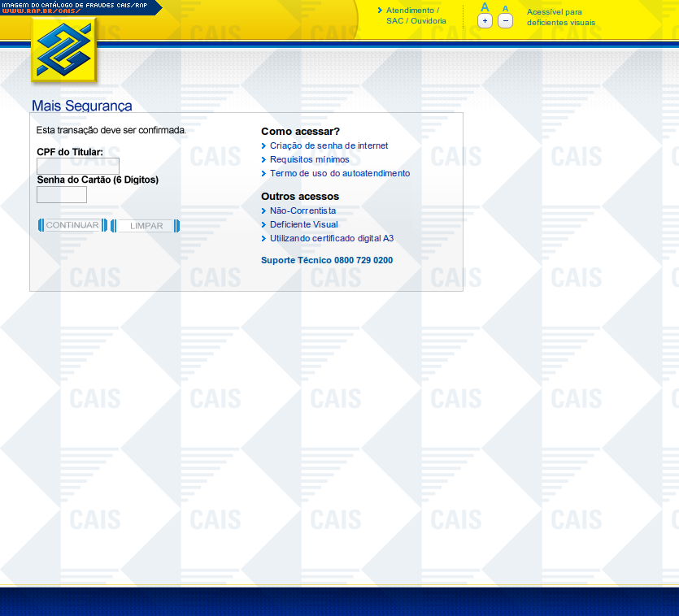Open Termo de uso do autoatendimento link
The image size is (679, 616).
pos(340,173)
